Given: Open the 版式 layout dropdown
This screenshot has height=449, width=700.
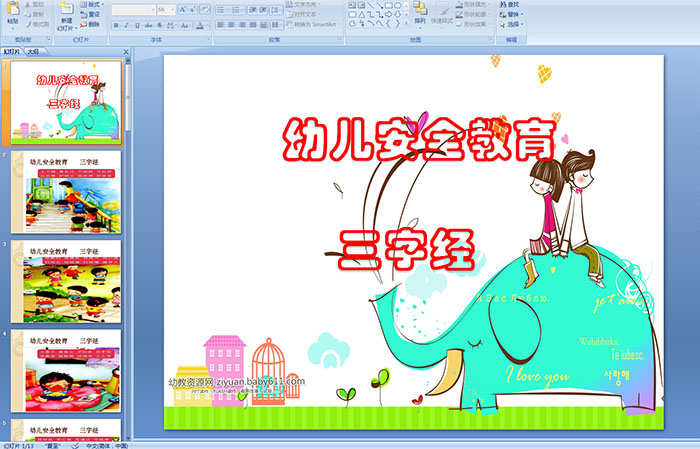Looking at the screenshot, I should (x=92, y=4).
